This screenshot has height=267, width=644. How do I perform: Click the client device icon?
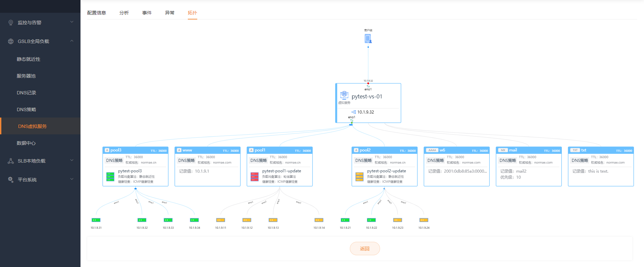tap(368, 39)
